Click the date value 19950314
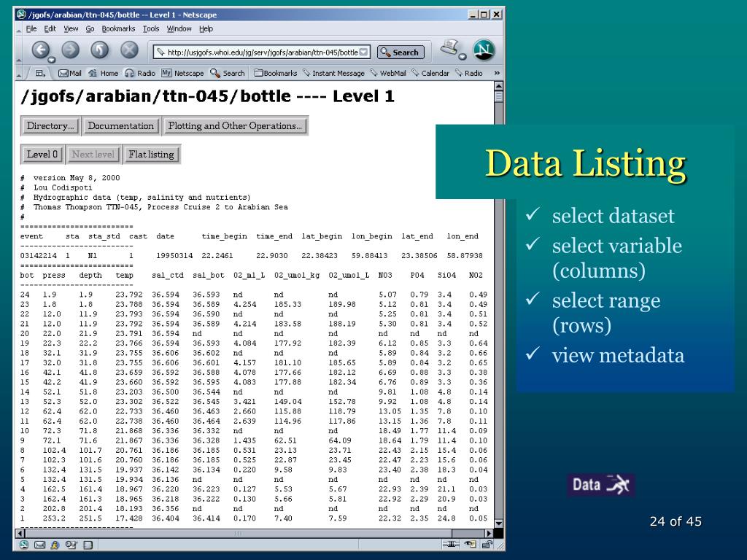 coord(174,256)
